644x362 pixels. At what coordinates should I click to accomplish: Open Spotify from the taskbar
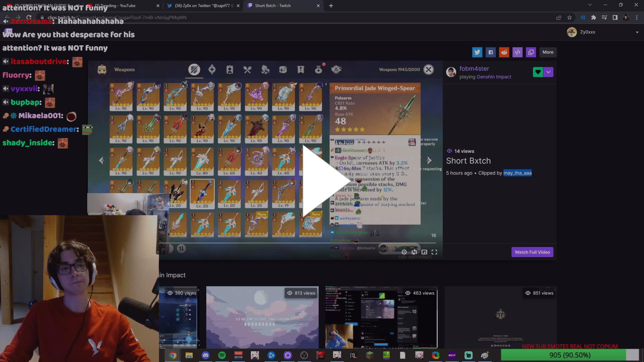pyautogui.click(x=222, y=355)
